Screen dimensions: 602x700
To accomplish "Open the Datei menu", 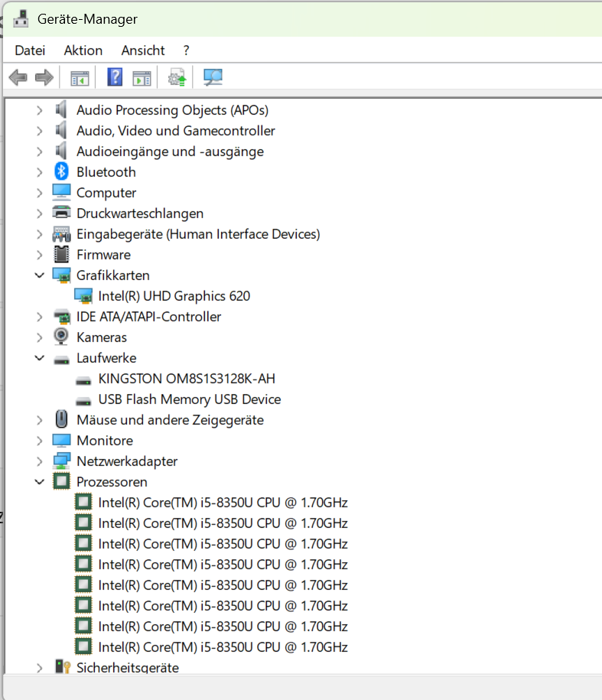I will click(x=30, y=50).
